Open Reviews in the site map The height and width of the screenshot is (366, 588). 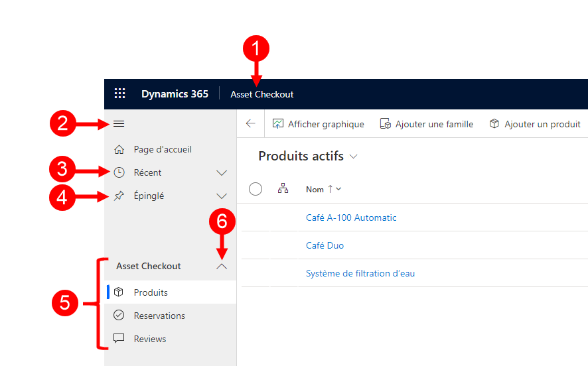click(x=171, y=339)
